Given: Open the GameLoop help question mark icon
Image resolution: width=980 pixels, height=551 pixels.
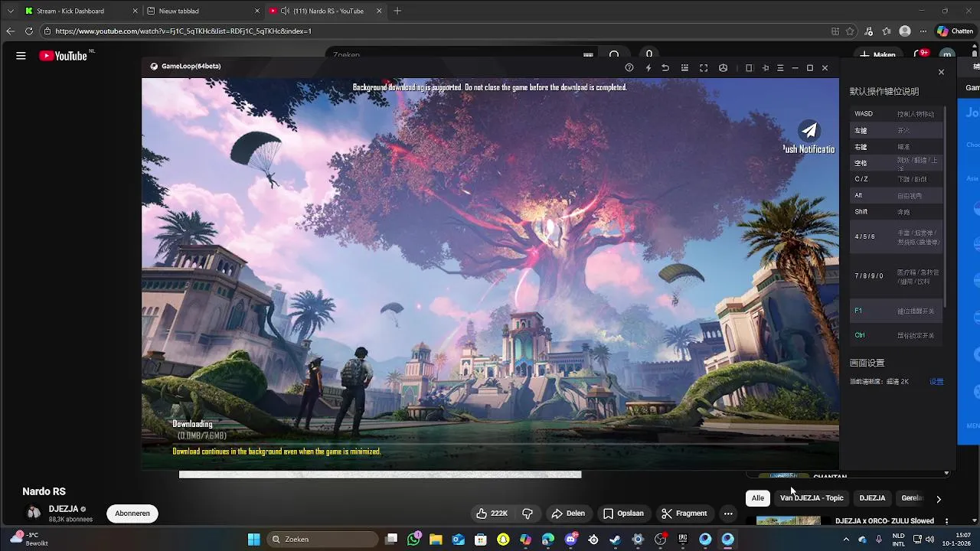Looking at the screenshot, I should coord(629,67).
